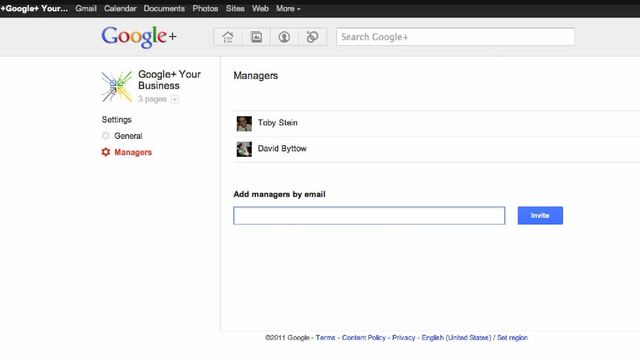Click the Set region footer link
This screenshot has width=640, height=360.
point(512,338)
